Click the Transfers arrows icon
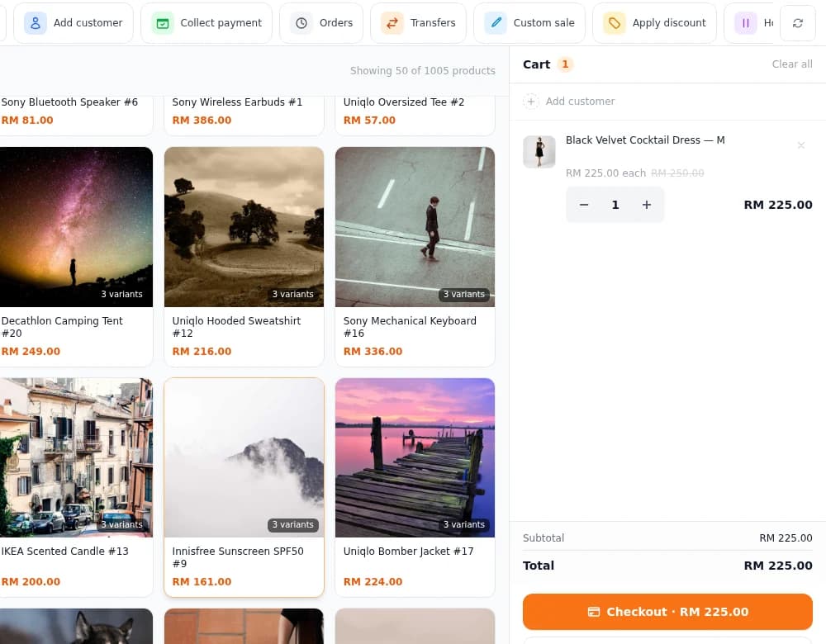 [x=392, y=23]
